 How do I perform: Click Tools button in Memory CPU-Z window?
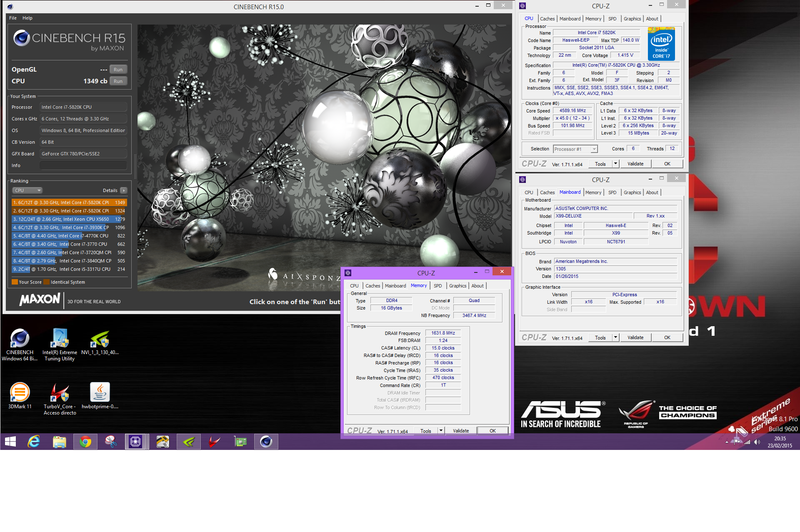tap(426, 431)
